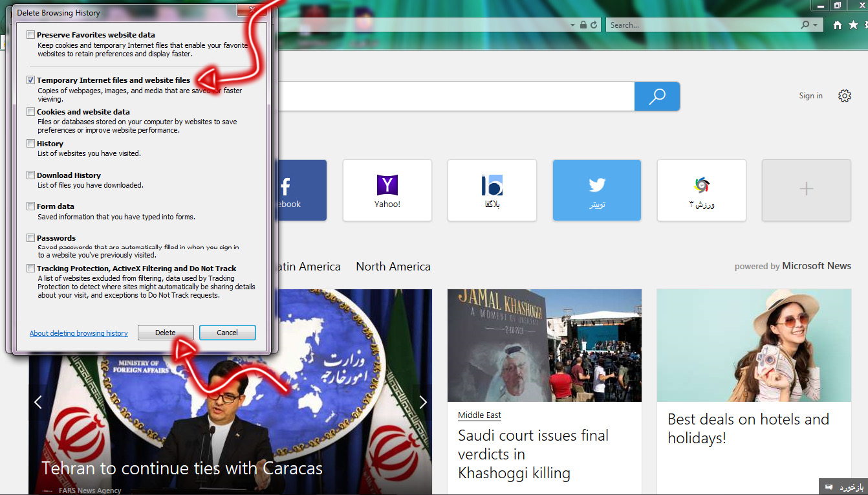Open the Facebook quick link tile
This screenshot has height=495, width=868.
[302, 190]
